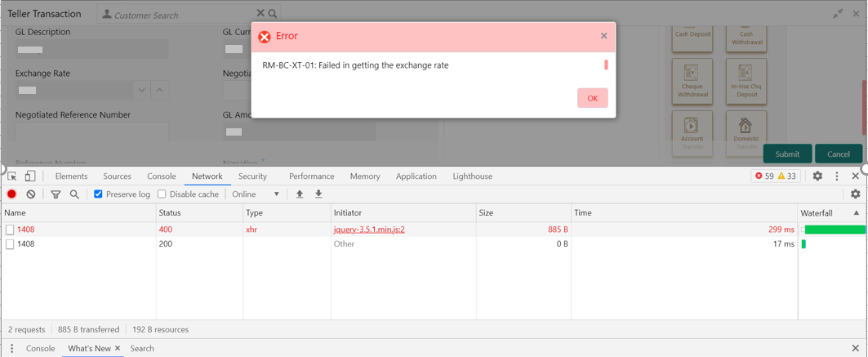Click the Exchange Rate field
This screenshot has height=357, width=868.
[75, 90]
